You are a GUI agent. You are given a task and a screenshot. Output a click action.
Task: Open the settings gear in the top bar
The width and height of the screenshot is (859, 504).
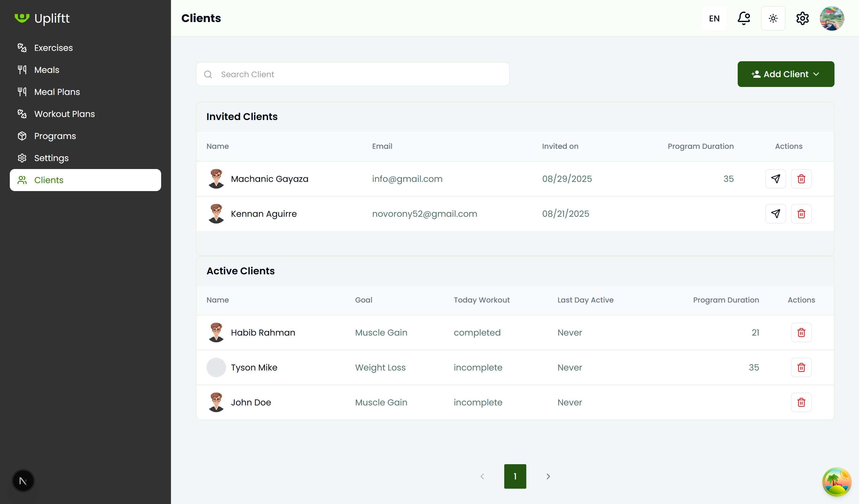coord(802,18)
